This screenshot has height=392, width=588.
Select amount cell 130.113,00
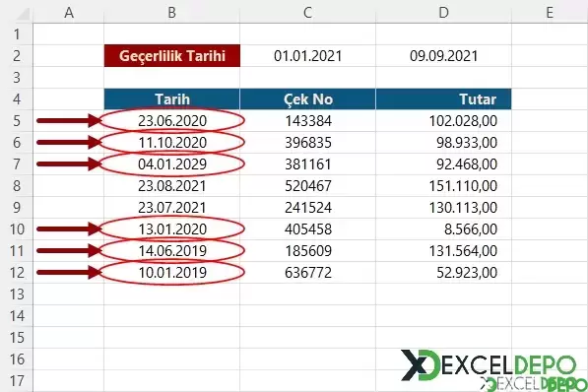pos(443,208)
